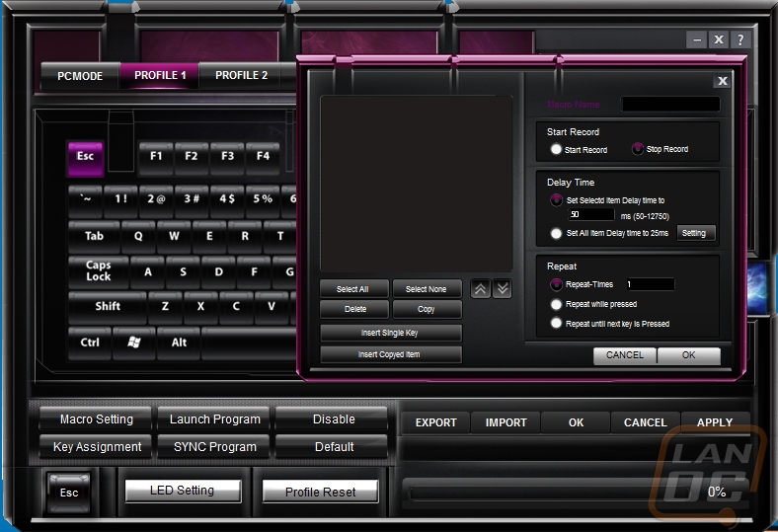Open Launch Program option

point(214,419)
